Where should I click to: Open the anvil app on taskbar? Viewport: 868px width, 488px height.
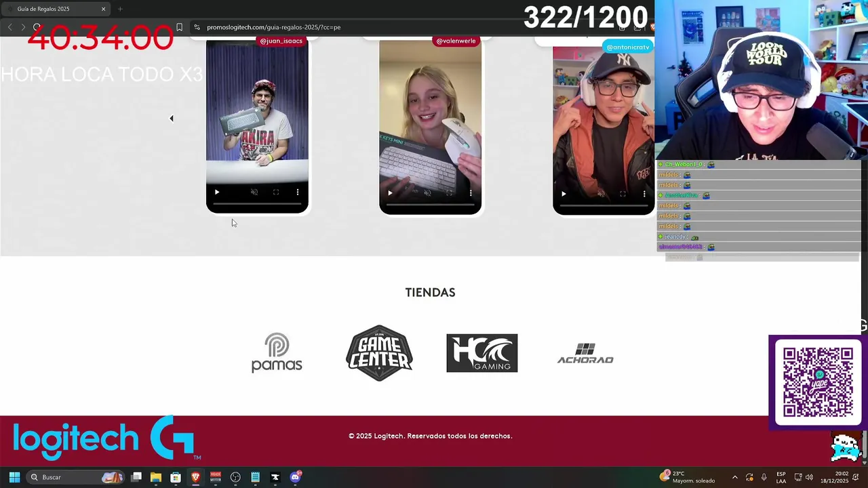click(275, 477)
